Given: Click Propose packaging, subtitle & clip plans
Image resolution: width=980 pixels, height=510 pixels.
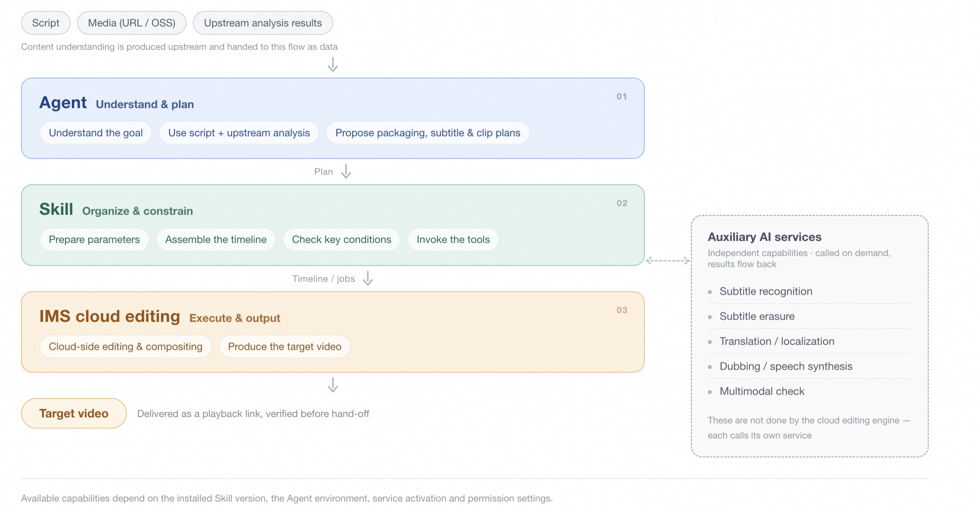Looking at the screenshot, I should (x=428, y=133).
